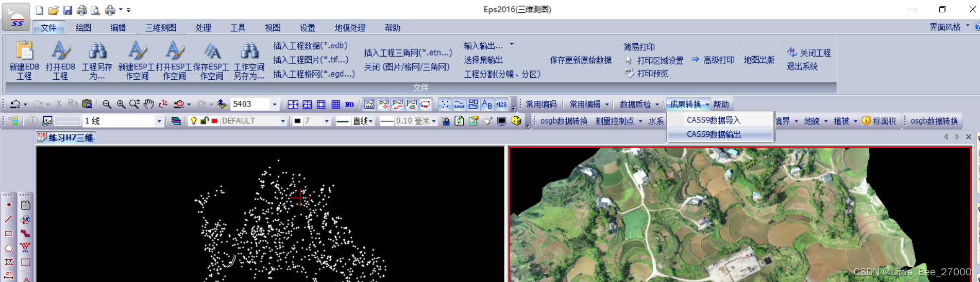Click the open folder icon in title bar
Image resolution: width=980 pixels, height=282 pixels.
[54, 10]
